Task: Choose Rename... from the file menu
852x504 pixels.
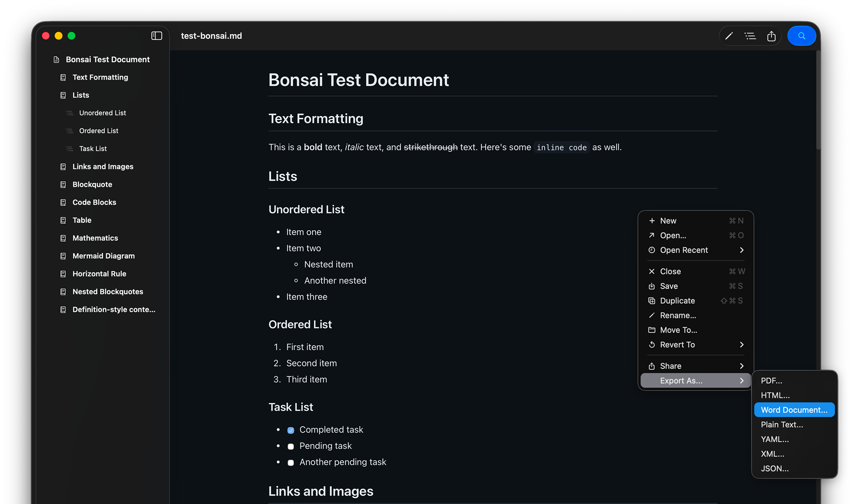Action: [x=696, y=315]
